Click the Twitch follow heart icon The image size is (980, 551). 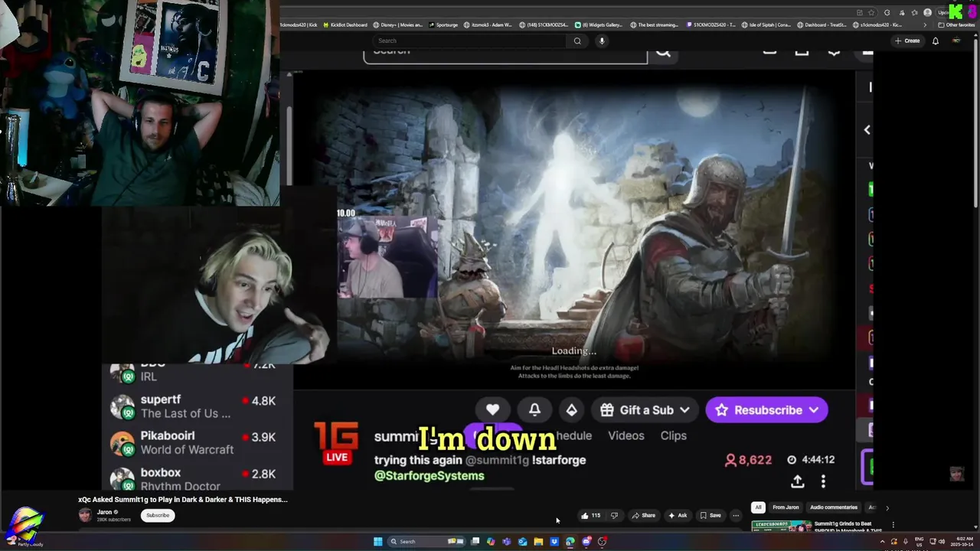tap(492, 410)
